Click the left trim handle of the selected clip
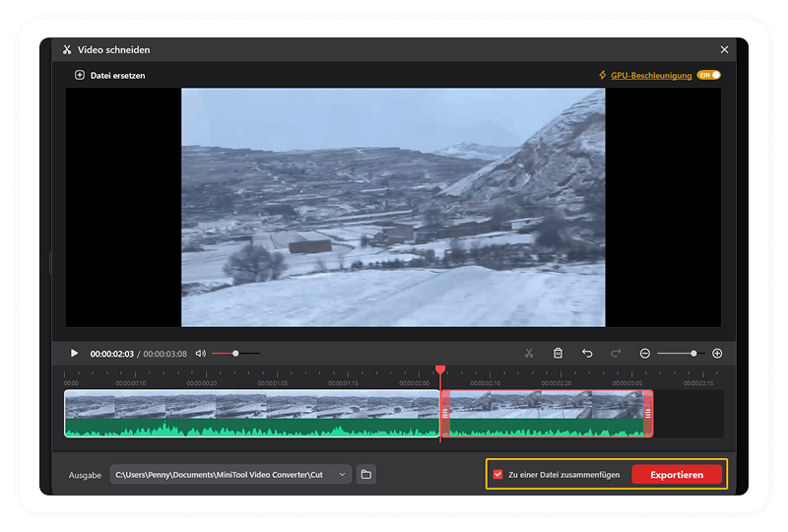 (x=445, y=414)
